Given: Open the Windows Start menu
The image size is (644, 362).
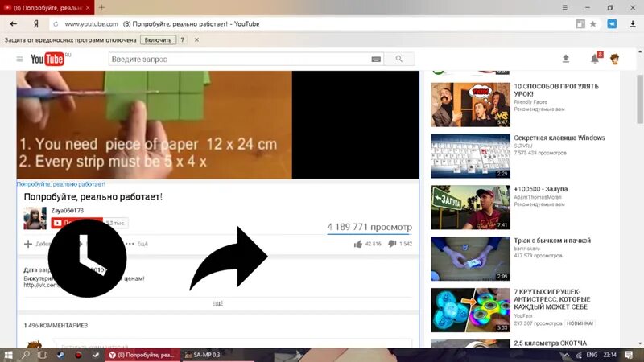Looking at the screenshot, I should click(x=8, y=355).
